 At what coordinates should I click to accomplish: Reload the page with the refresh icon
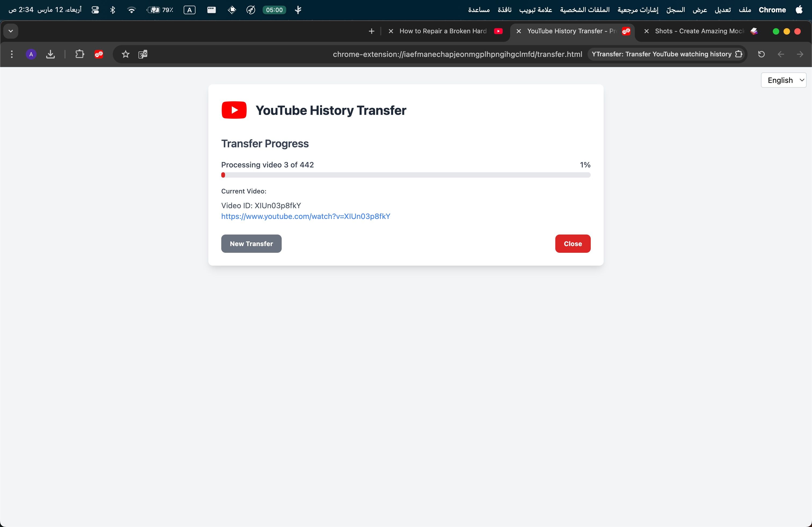tap(761, 54)
